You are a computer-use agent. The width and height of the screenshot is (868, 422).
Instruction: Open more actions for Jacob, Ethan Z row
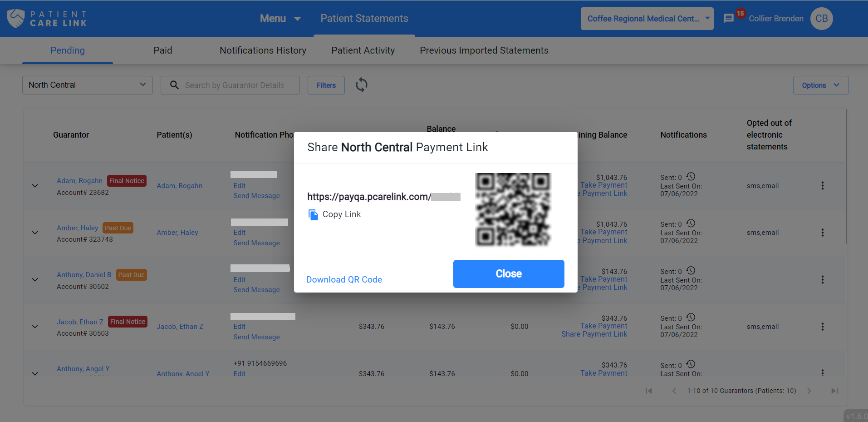coord(822,327)
